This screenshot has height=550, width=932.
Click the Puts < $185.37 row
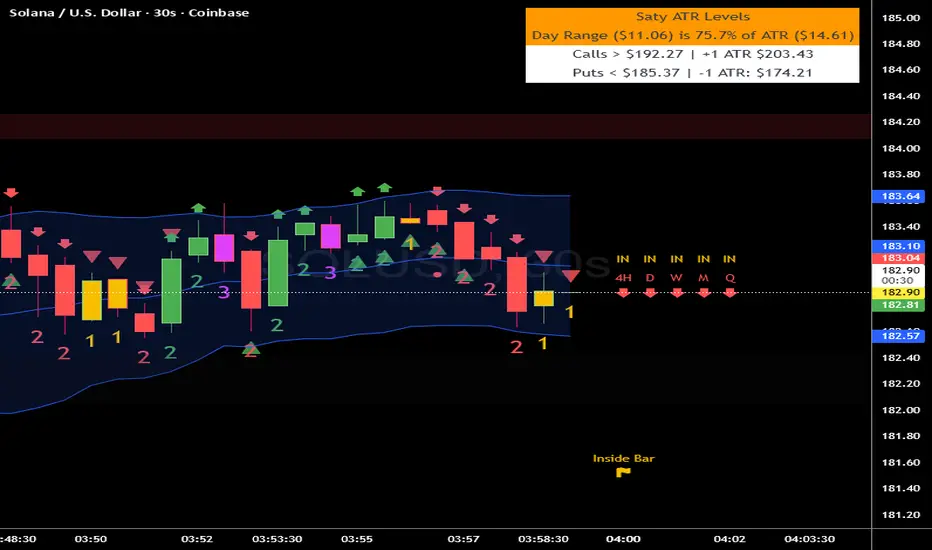(x=692, y=73)
